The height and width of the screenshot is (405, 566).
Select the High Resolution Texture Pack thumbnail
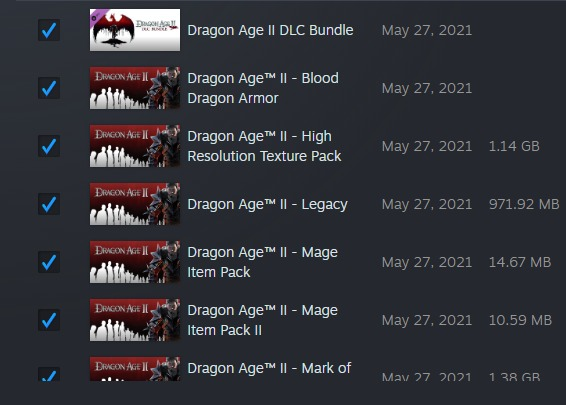pos(135,146)
